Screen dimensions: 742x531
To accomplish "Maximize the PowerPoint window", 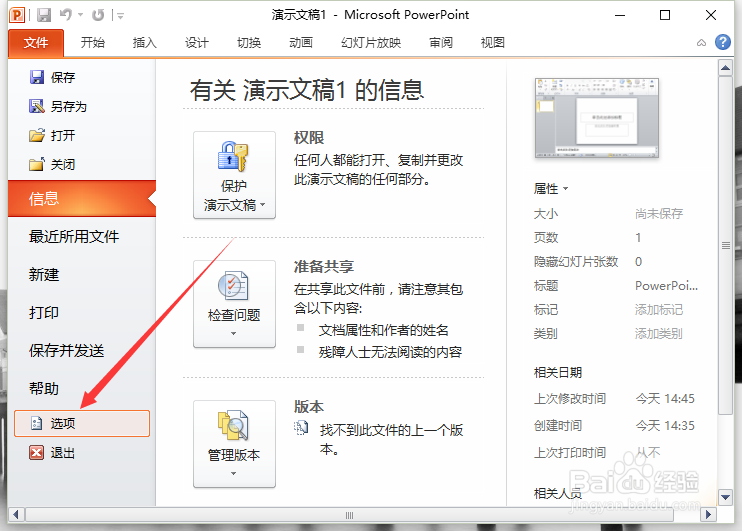I will [x=665, y=15].
